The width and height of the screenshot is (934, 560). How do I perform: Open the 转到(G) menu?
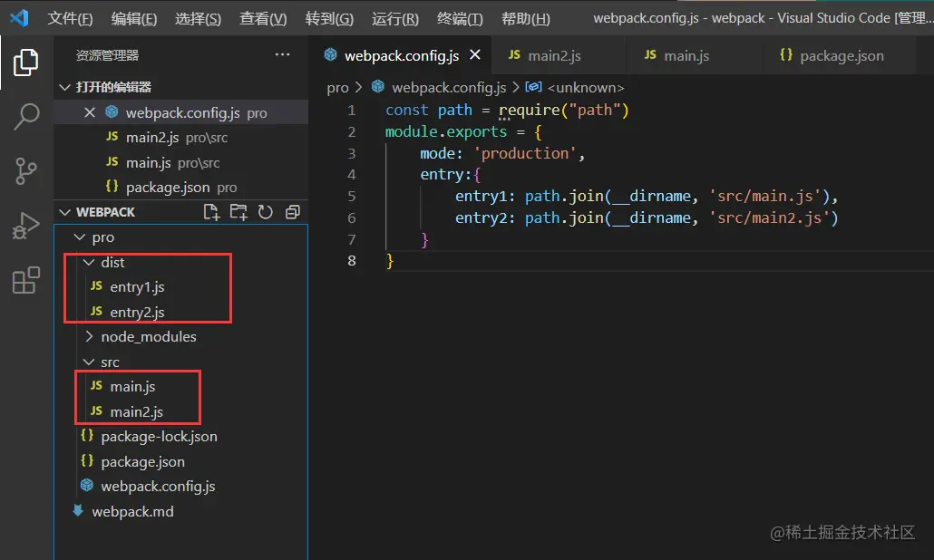coord(329,18)
